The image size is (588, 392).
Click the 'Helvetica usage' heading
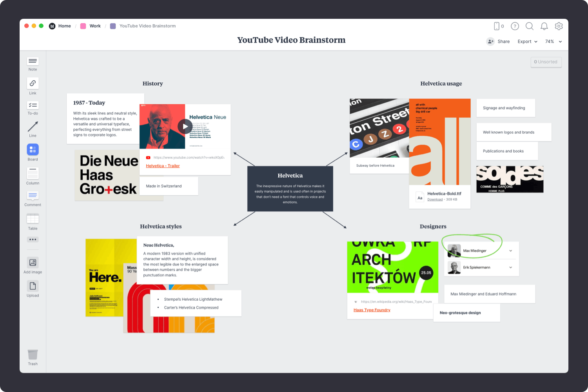[441, 83]
